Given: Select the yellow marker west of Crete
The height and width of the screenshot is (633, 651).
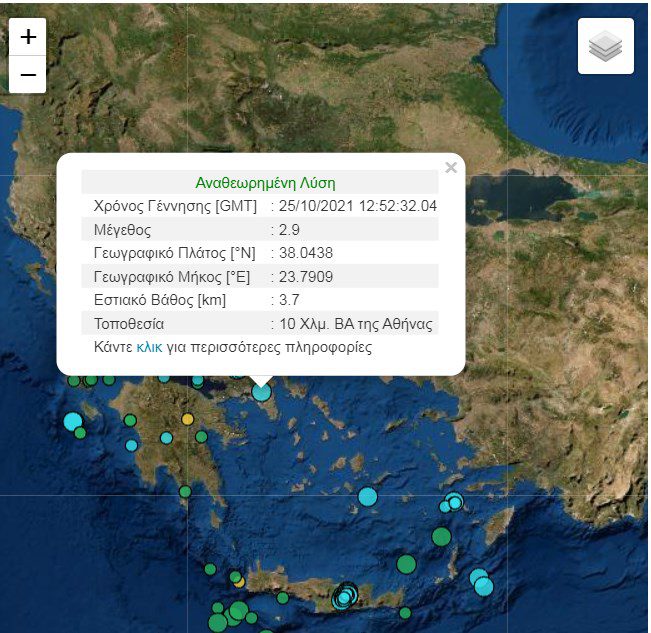Looking at the screenshot, I should point(239,582).
